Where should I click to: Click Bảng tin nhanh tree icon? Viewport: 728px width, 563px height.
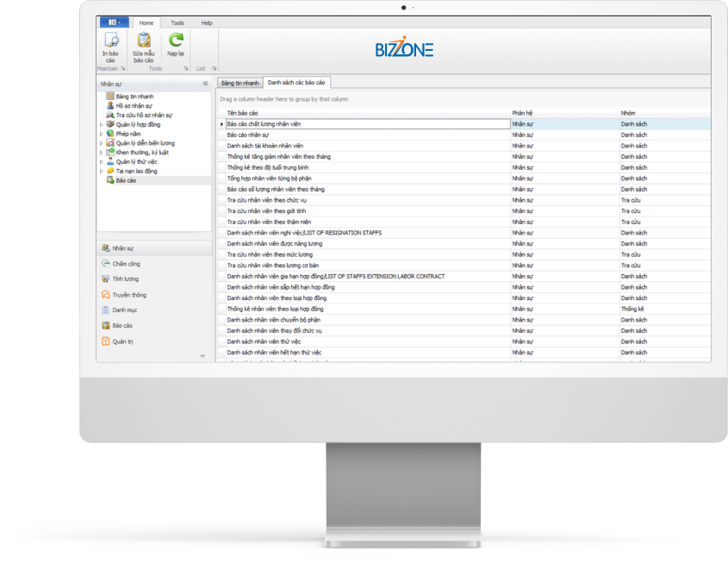pos(110,97)
